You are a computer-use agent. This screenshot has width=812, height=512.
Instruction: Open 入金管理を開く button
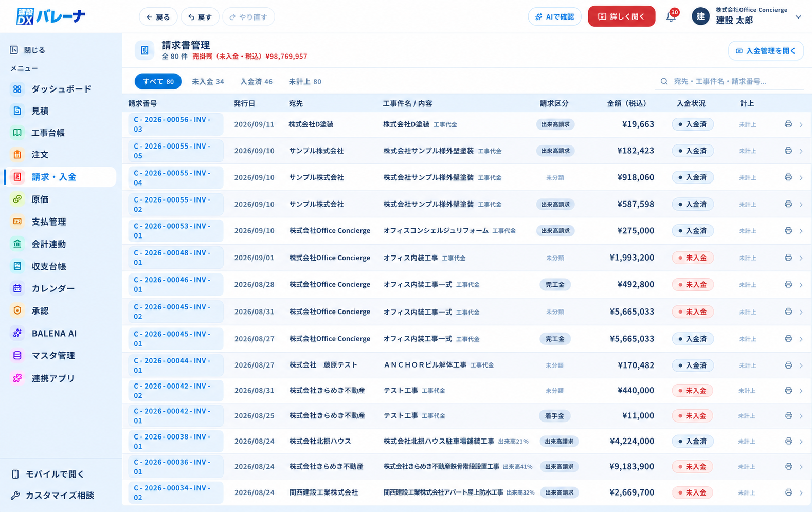(x=766, y=51)
